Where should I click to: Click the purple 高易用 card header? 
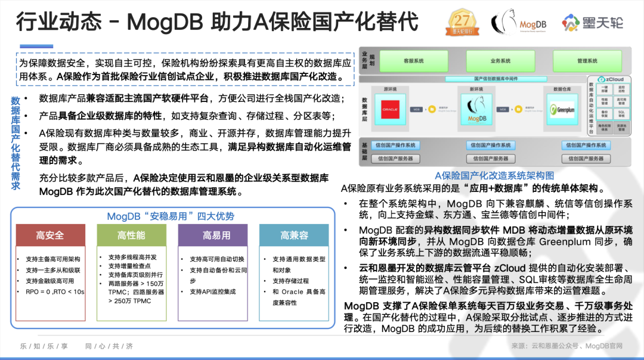(x=213, y=235)
